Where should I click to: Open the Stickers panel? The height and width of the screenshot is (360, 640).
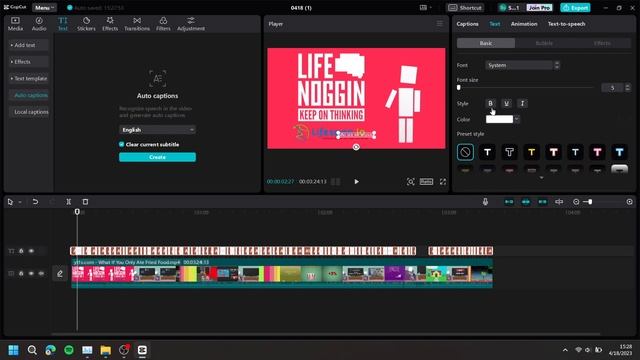(86, 24)
